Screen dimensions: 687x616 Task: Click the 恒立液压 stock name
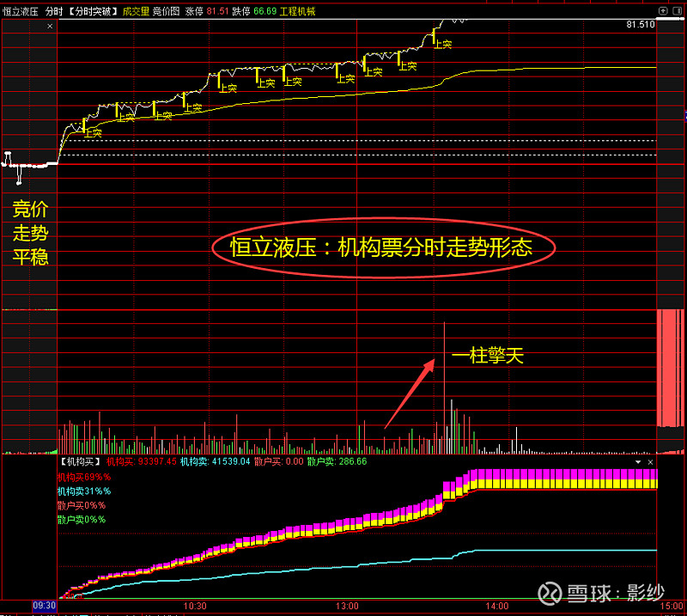(20, 11)
